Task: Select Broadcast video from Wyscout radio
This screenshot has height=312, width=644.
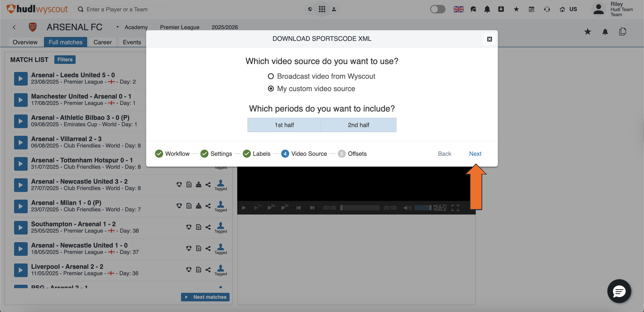Action: [271, 76]
